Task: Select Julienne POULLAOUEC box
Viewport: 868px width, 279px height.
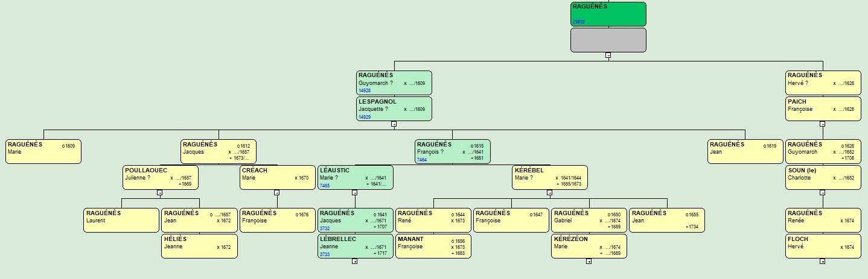Action: tap(161, 178)
